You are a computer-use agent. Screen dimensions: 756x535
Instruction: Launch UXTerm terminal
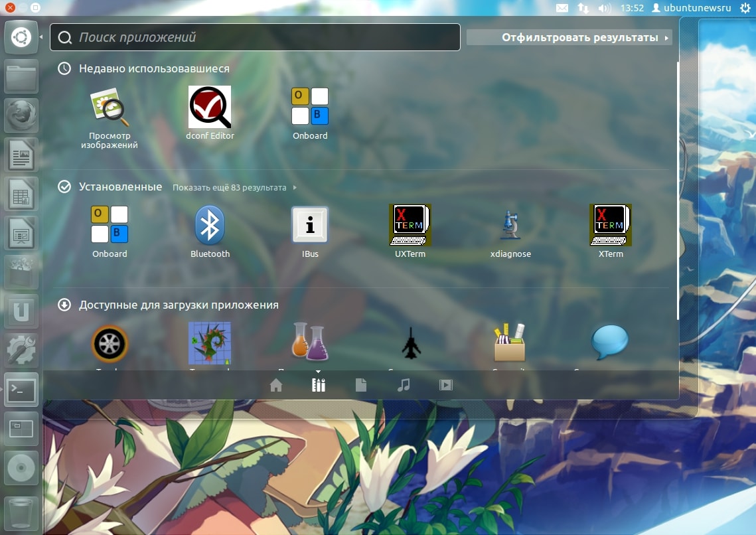(x=410, y=232)
